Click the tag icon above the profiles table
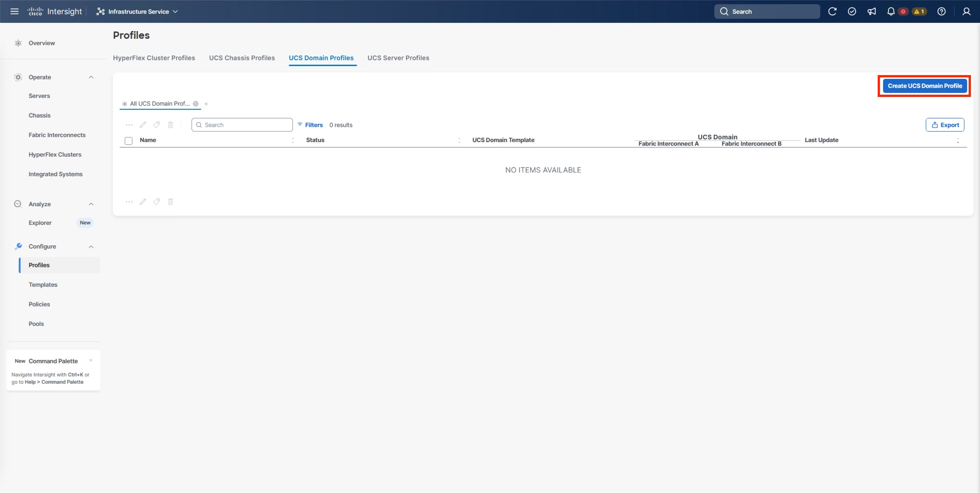The height and width of the screenshot is (493, 980). [156, 125]
